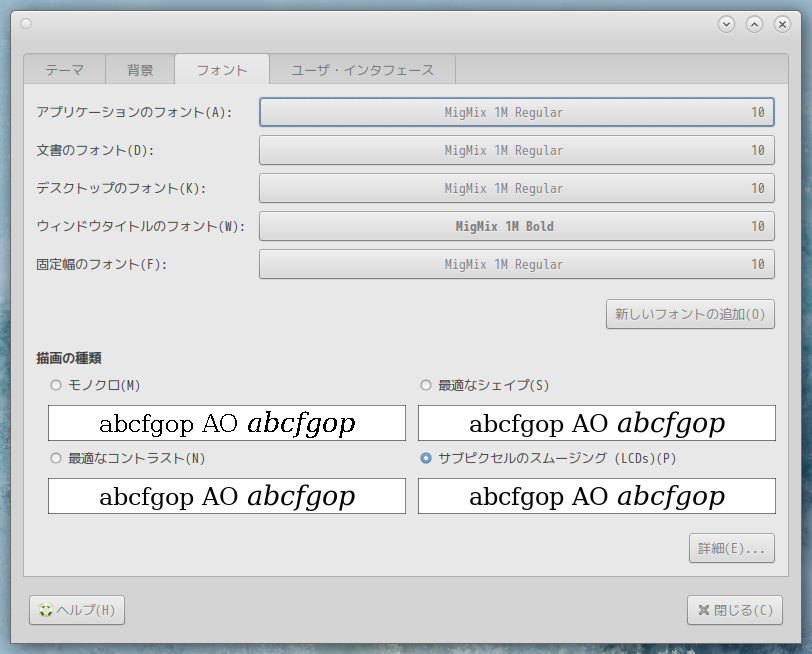Image resolution: width=812 pixels, height=654 pixels.
Task: Open the 固定幅のフォント chooser button
Action: [517, 264]
